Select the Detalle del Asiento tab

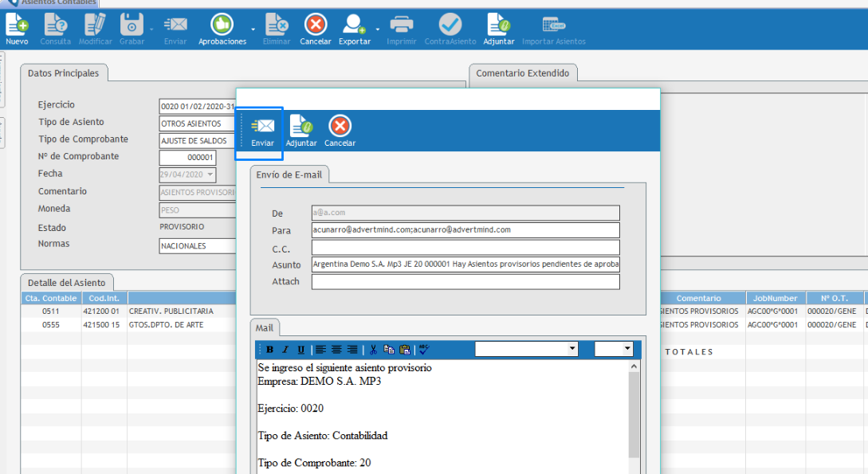tap(68, 283)
